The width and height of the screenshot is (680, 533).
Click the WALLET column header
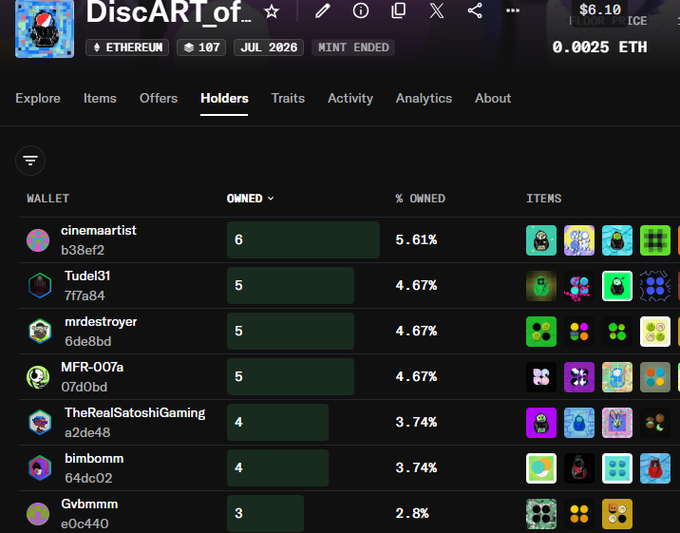pos(48,199)
